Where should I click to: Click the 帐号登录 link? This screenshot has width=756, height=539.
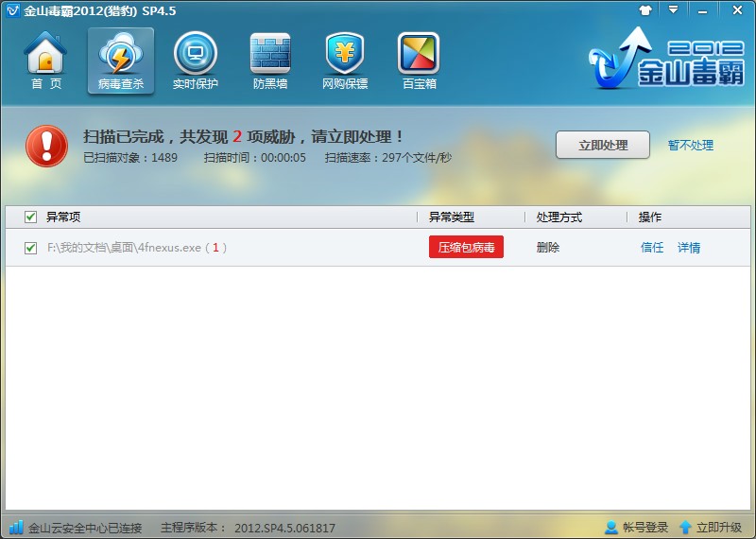(645, 528)
